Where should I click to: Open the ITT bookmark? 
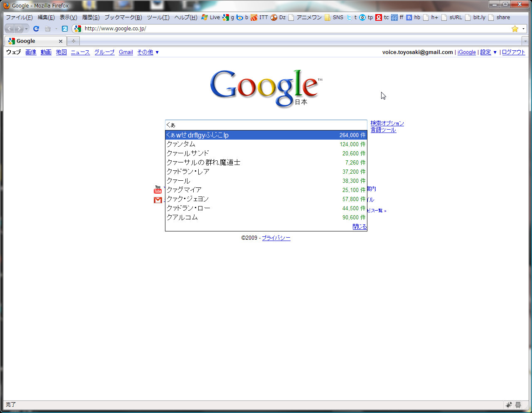point(259,17)
